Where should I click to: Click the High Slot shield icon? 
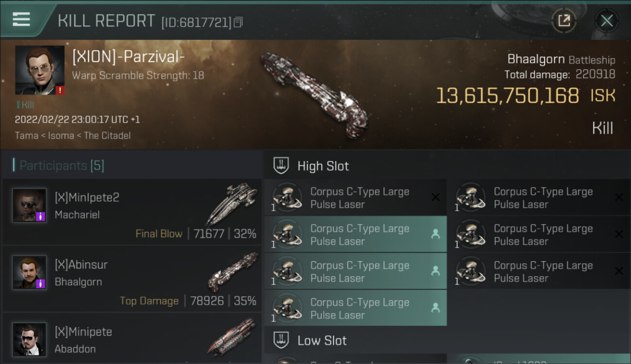tap(281, 165)
